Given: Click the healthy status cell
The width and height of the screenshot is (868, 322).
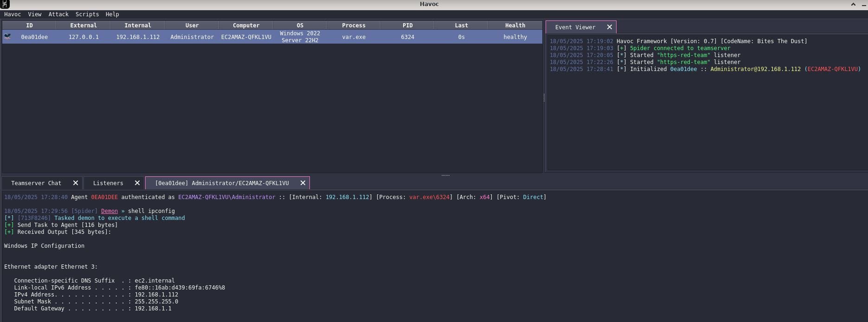Looking at the screenshot, I should 515,37.
